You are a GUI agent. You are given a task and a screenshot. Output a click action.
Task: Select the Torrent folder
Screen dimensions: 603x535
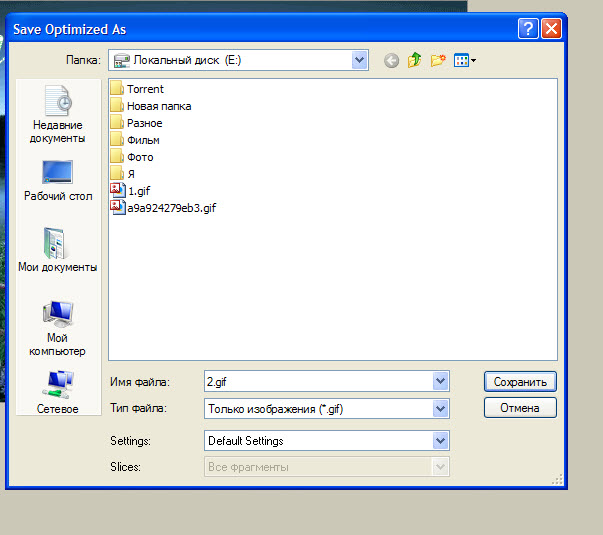[137, 89]
